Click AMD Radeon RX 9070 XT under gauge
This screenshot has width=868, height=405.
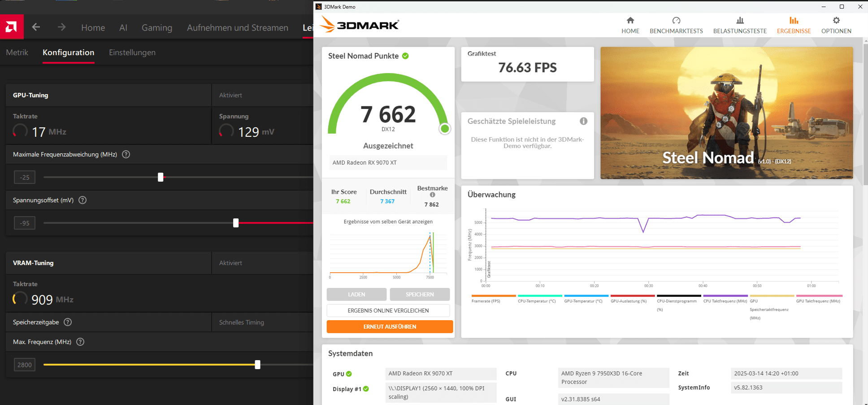(388, 163)
